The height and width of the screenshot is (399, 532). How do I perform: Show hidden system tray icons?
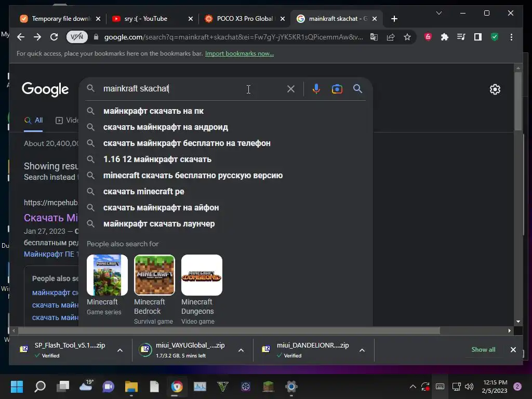[x=413, y=387]
